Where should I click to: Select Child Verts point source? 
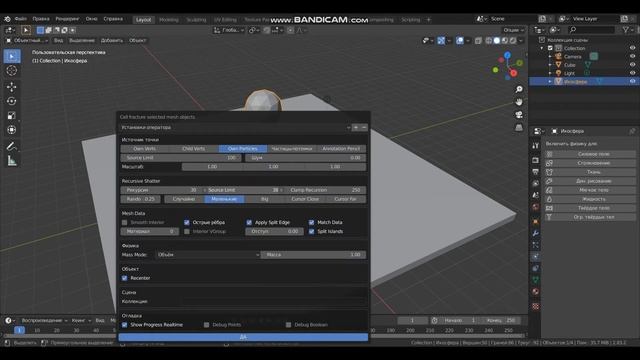click(193, 149)
